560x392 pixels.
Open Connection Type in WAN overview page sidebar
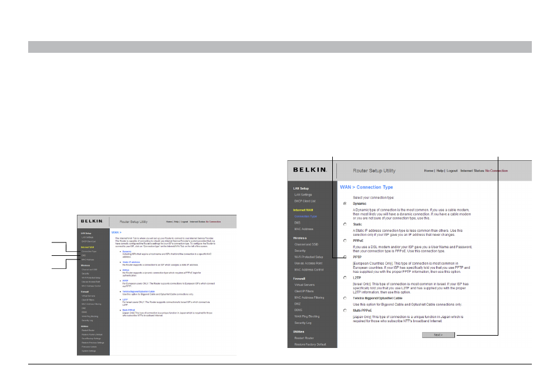tap(89, 251)
